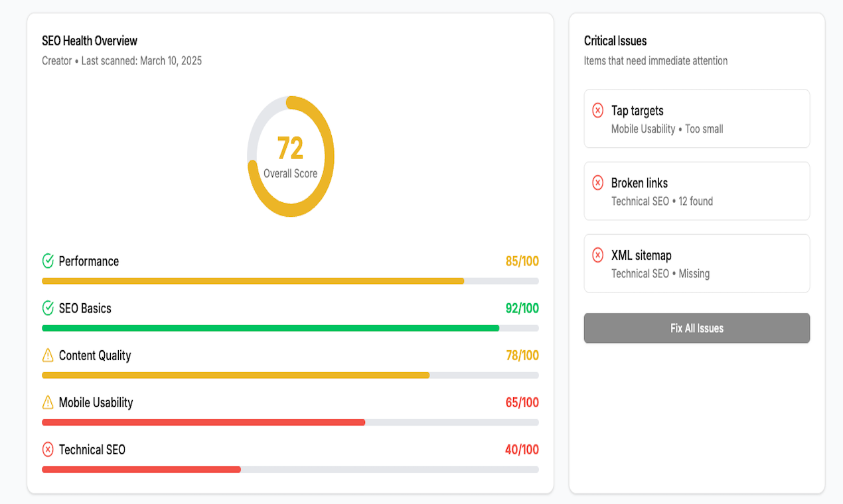Open the Tap targets issue card
843x504 pixels.
[697, 119]
